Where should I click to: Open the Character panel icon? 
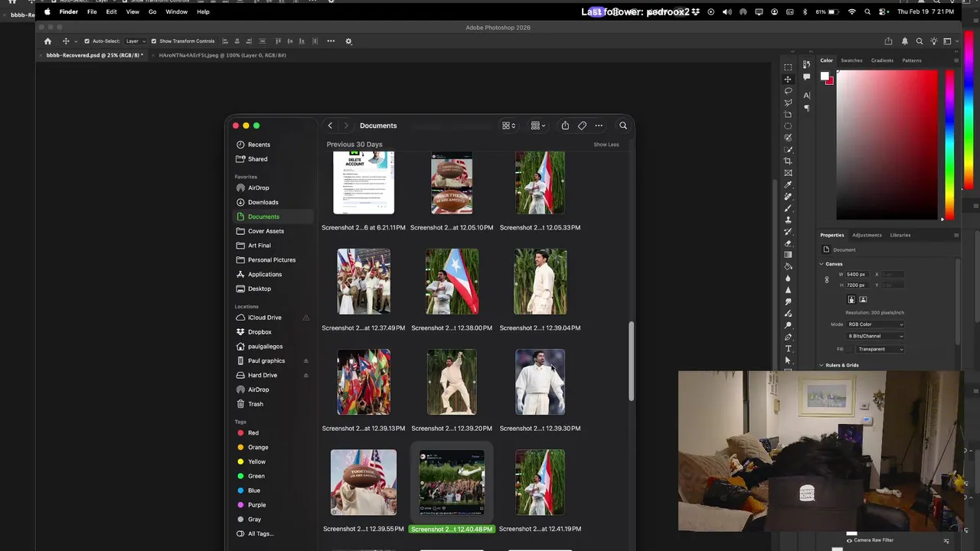(806, 96)
